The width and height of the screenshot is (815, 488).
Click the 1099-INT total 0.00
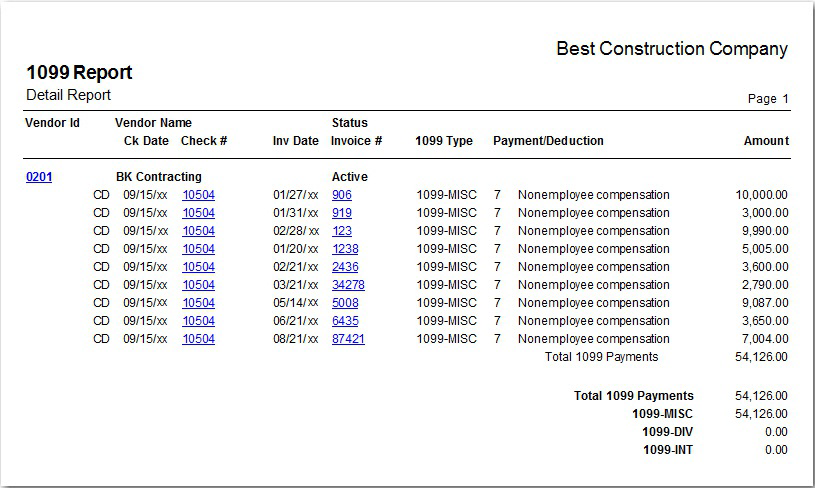click(x=776, y=450)
